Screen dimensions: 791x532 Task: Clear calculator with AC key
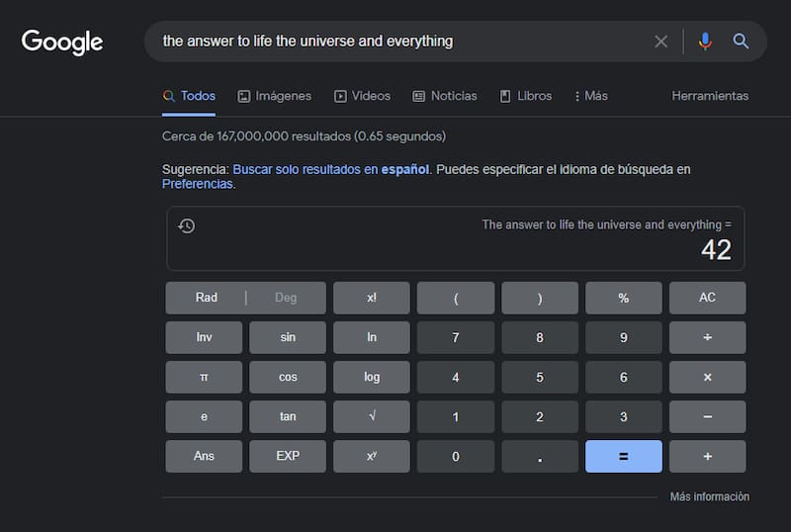707,298
